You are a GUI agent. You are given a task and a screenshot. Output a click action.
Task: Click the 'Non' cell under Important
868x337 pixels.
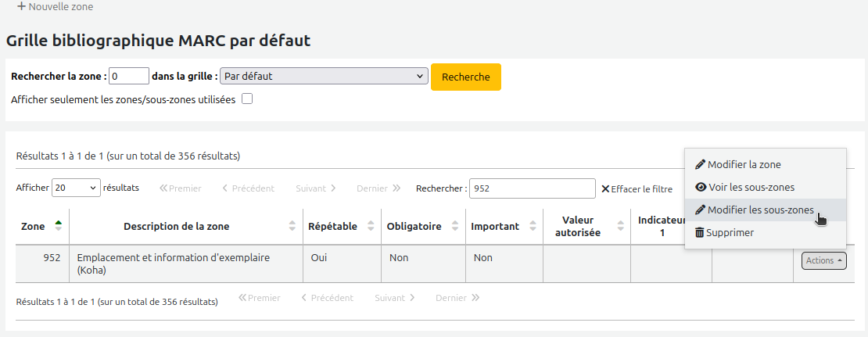(504, 264)
